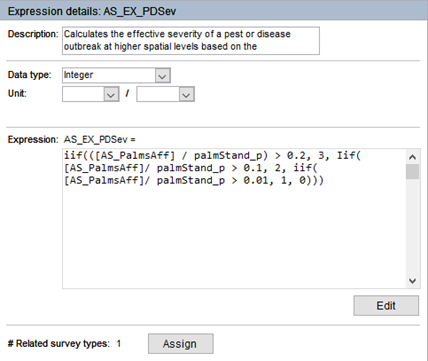This screenshot has height=361, width=428.
Task: Select the Integer data type field
Action: pos(116,75)
